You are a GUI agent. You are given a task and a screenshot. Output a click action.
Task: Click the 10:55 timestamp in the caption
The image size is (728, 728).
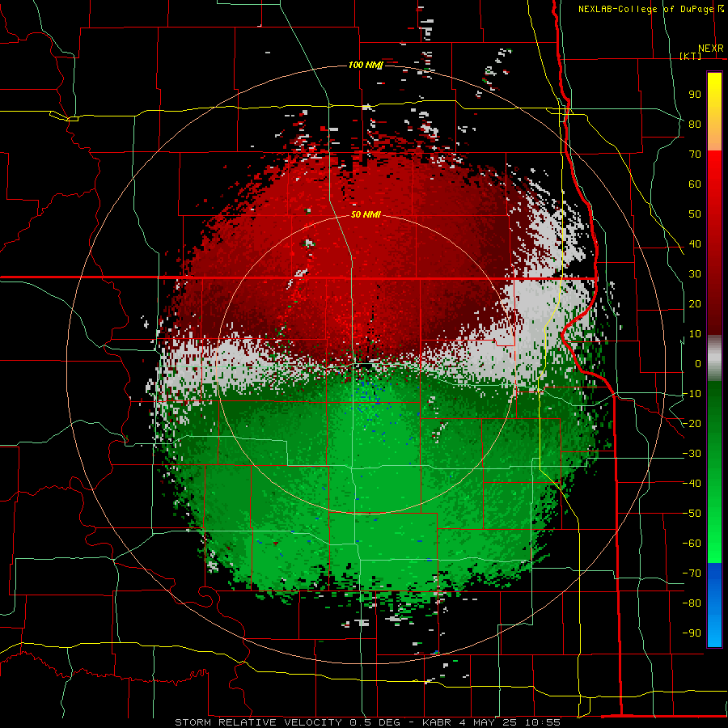543,722
